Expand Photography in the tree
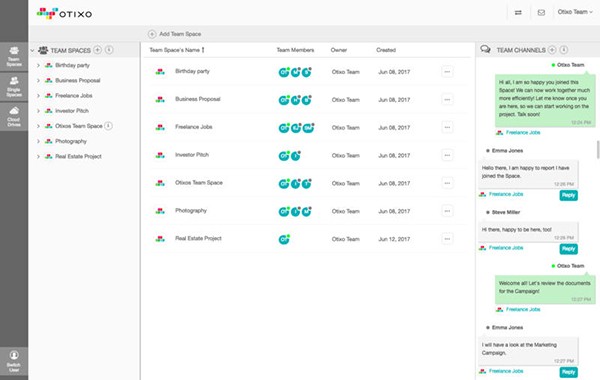 click(38, 141)
